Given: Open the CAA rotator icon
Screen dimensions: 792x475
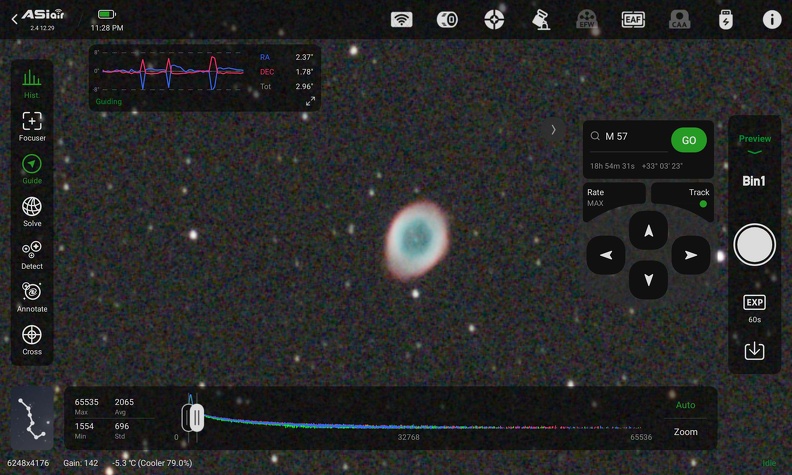Looking at the screenshot, I should [x=679, y=20].
